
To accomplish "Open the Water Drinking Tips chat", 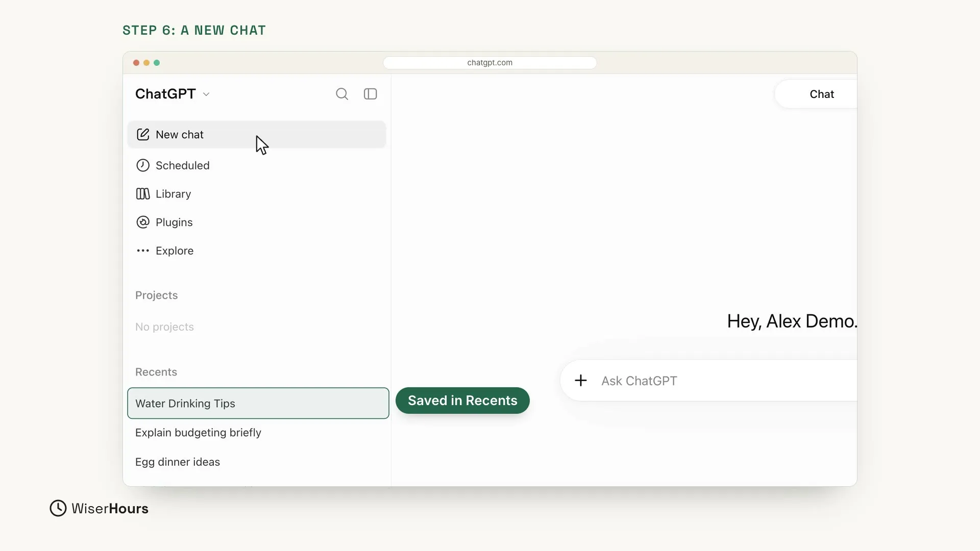I will click(x=258, y=403).
